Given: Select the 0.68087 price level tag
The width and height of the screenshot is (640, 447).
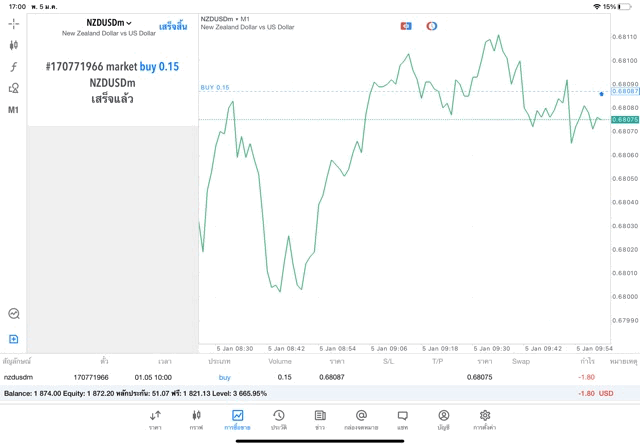Looking at the screenshot, I should click(625, 91).
